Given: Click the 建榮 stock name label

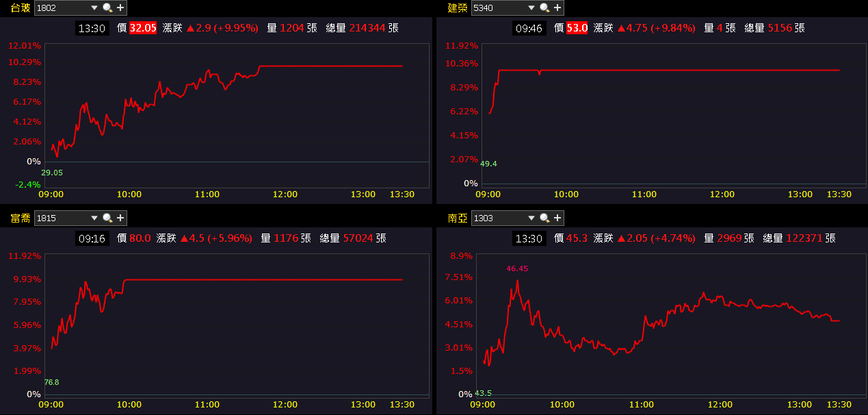Looking at the screenshot, I should click(458, 8).
